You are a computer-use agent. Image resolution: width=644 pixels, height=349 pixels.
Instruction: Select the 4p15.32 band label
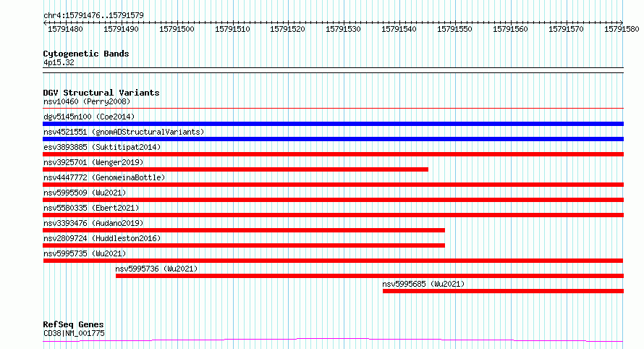pyautogui.click(x=59, y=62)
